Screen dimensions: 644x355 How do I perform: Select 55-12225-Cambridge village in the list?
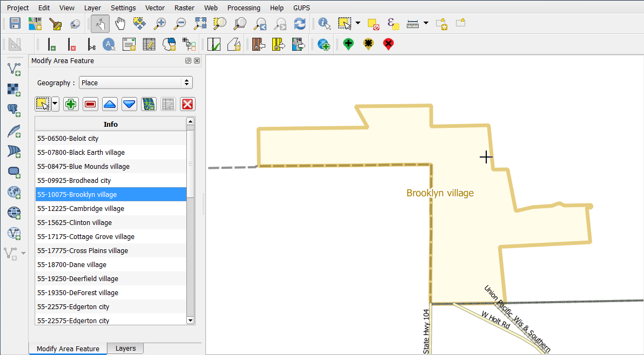point(81,208)
